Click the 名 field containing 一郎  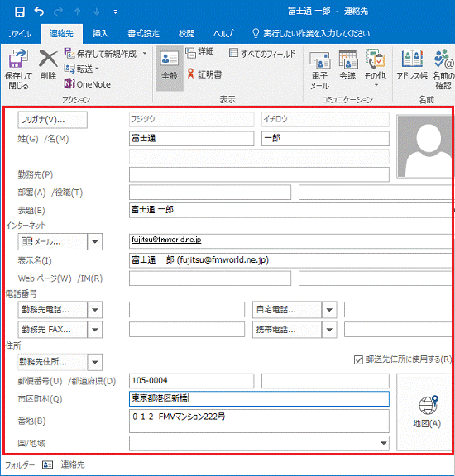(325, 139)
